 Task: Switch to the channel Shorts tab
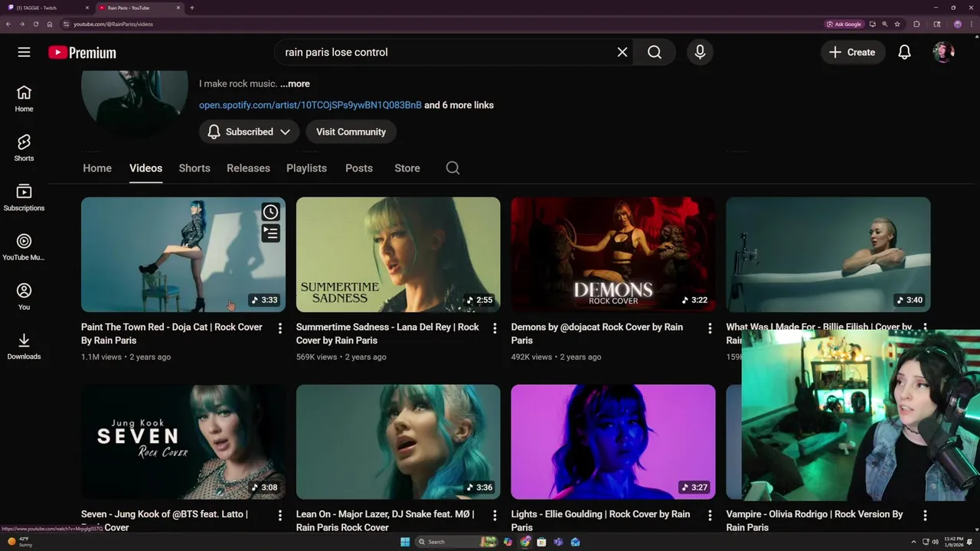coord(194,168)
